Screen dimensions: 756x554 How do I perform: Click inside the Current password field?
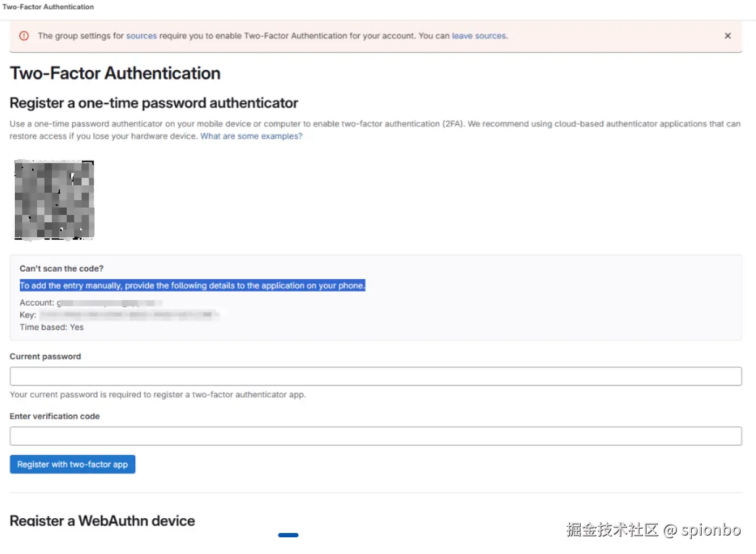376,376
